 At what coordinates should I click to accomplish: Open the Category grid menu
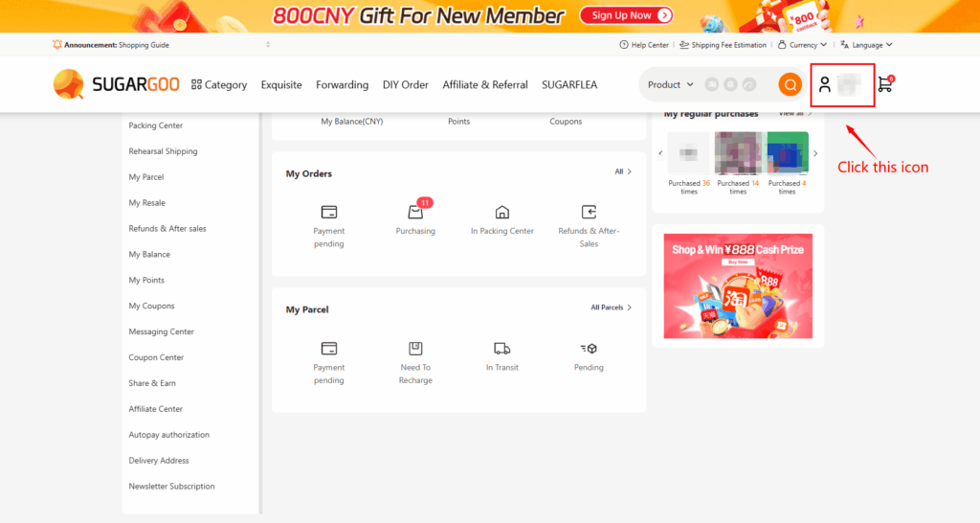click(219, 84)
